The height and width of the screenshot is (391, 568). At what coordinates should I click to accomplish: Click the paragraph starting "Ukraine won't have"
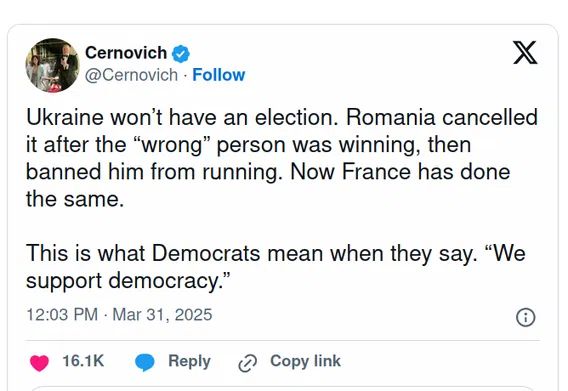[x=282, y=158]
